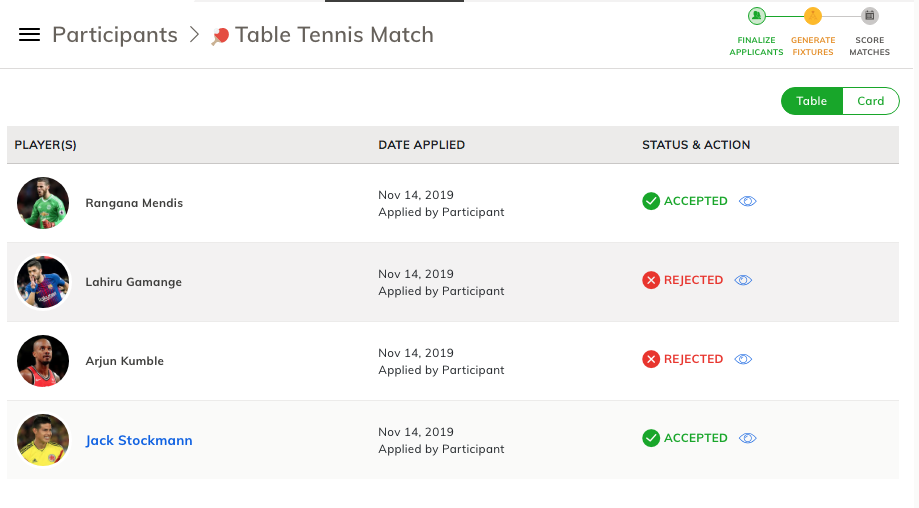This screenshot has width=919, height=508.
Task: View Lahiru Gamange application via eye icon
Action: (x=743, y=281)
